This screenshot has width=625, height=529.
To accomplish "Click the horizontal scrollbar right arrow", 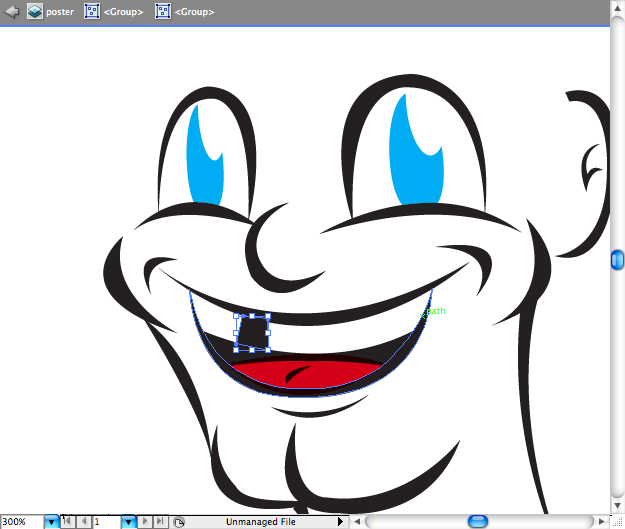I will [602, 521].
